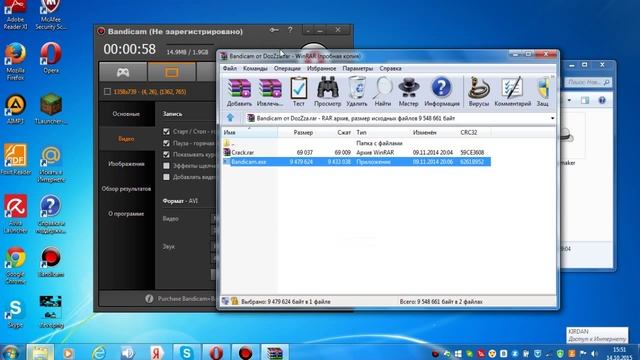The height and width of the screenshot is (360, 640).
Task: Open view options dropdown in Explorer window
Action: pyautogui.click(x=569, y=100)
